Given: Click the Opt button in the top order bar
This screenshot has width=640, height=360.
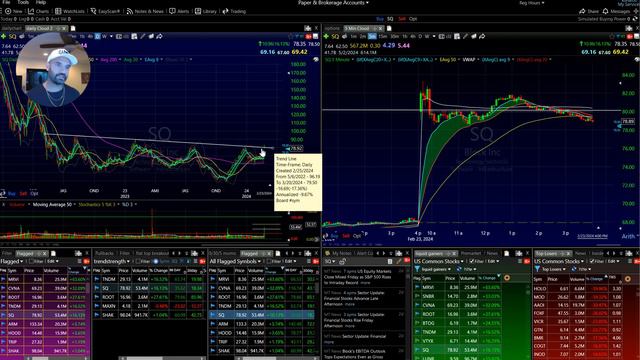Looking at the screenshot, I should coord(413,19).
